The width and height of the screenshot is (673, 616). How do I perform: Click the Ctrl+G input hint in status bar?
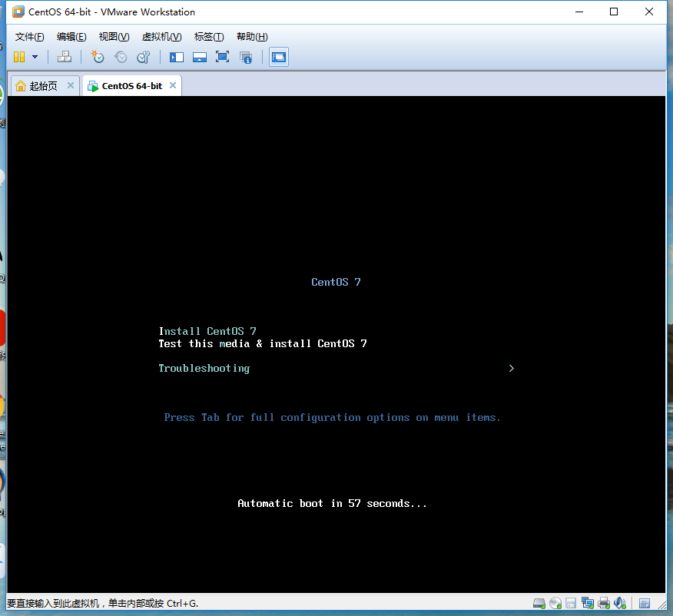pos(103,604)
